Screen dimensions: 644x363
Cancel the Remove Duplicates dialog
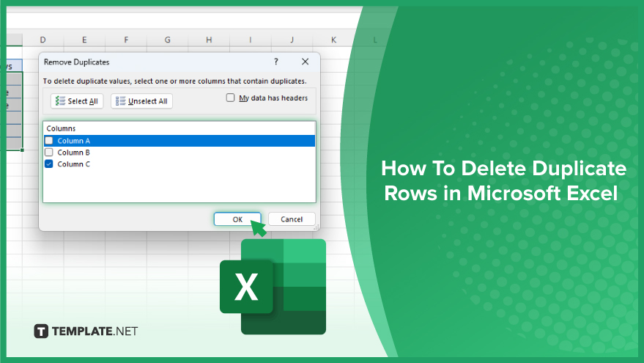292,219
